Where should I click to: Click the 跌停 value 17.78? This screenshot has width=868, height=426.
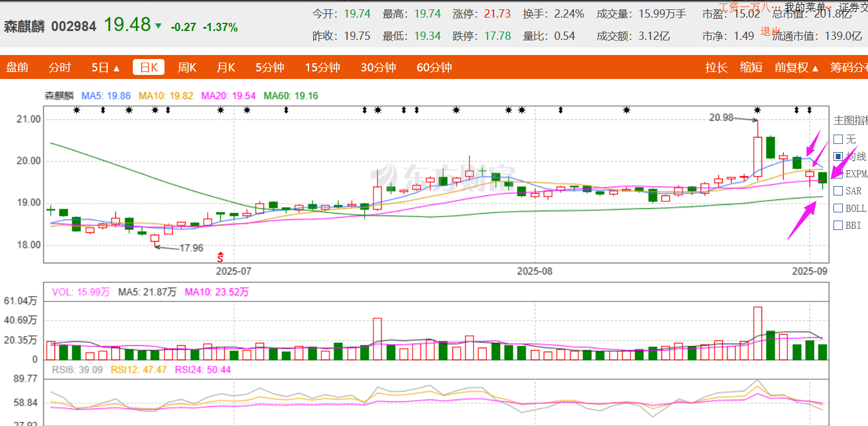[498, 36]
